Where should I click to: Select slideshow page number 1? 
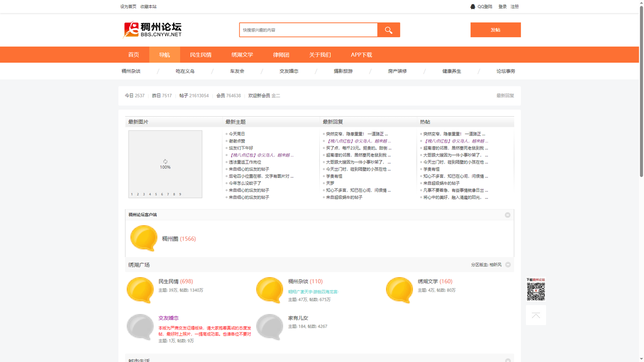[x=132, y=194]
